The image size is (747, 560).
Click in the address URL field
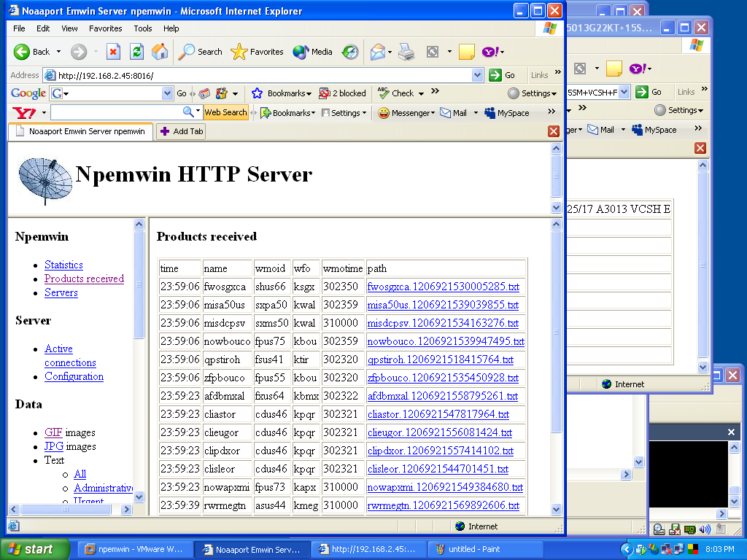[263, 75]
